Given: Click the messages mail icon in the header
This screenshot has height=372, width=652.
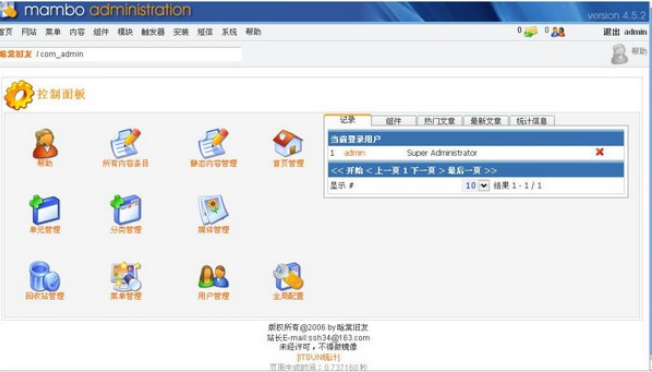Looking at the screenshot, I should pyautogui.click(x=530, y=32).
